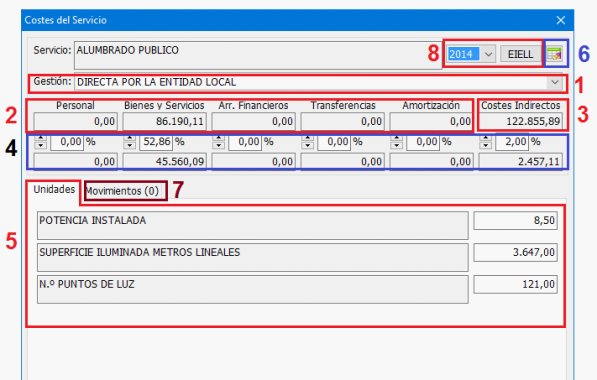Decrease the Personal percentage with down arrow
The image size is (597, 380).
(40, 145)
